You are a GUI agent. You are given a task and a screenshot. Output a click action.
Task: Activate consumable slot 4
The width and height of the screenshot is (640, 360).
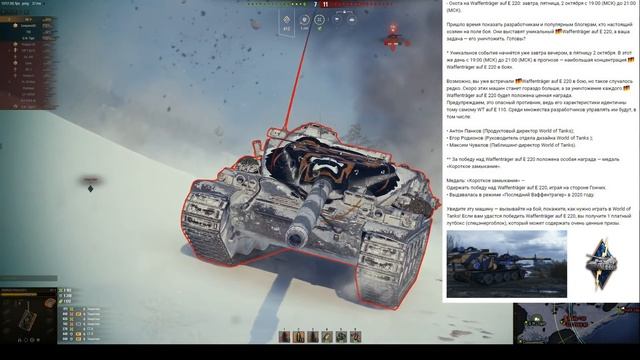point(327,337)
